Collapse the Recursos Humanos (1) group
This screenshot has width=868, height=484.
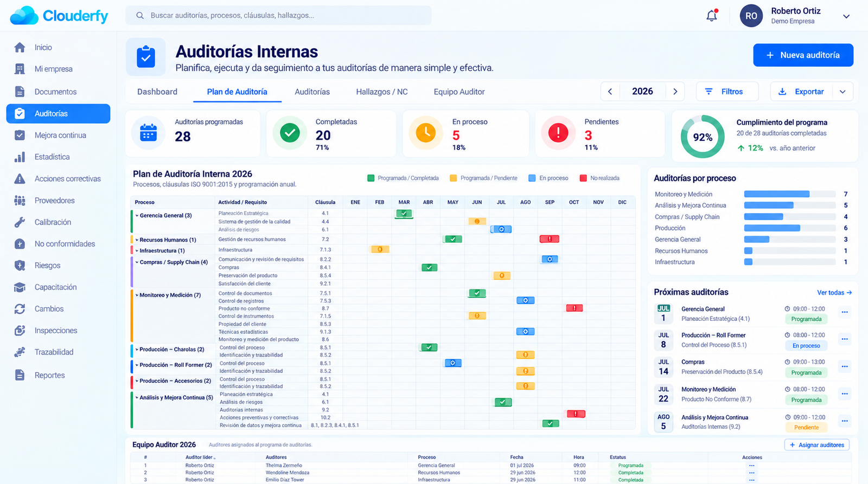(137, 240)
